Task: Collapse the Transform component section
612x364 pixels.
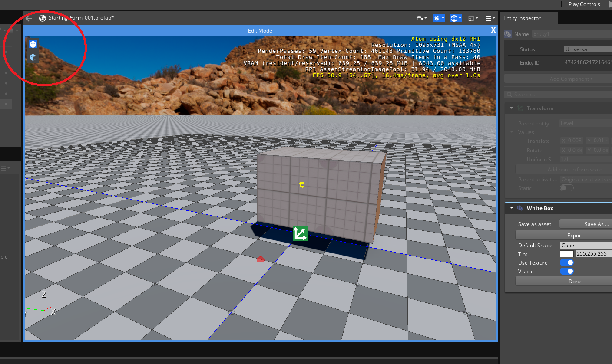Action: coord(511,108)
